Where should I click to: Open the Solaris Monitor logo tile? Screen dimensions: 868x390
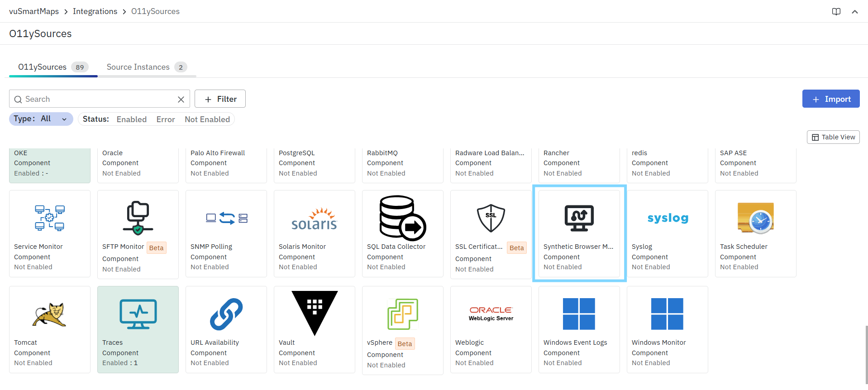tap(314, 219)
